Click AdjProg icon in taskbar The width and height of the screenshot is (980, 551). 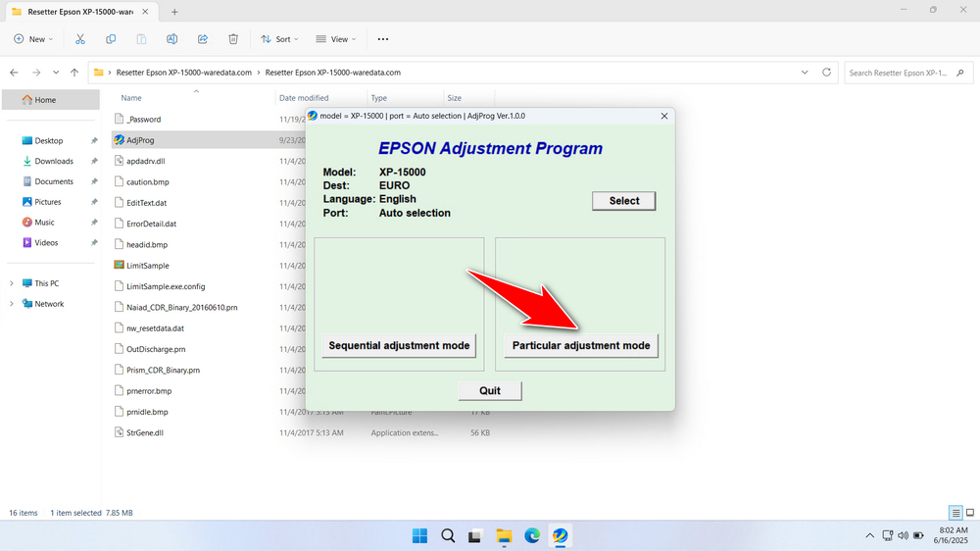(560, 536)
